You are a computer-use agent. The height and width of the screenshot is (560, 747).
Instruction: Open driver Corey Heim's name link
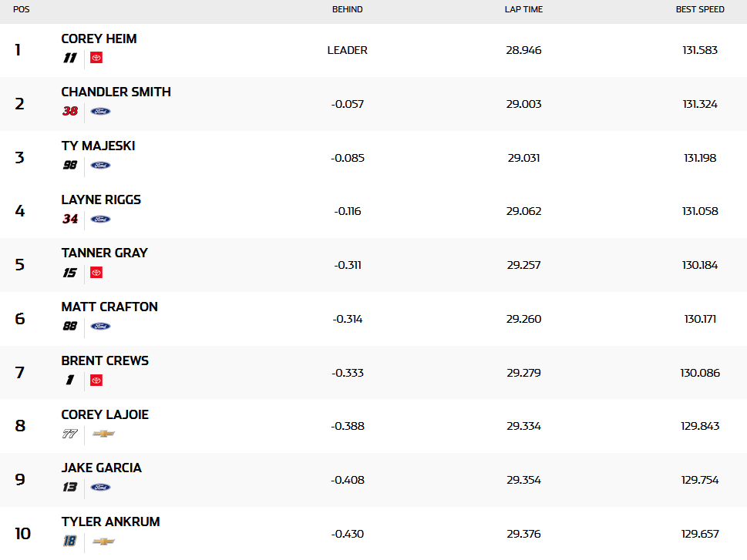click(99, 39)
